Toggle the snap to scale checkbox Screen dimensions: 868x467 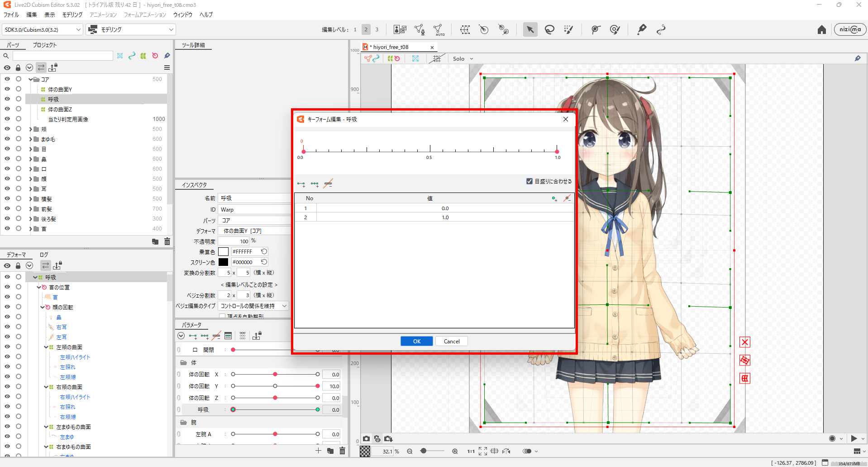(x=529, y=181)
